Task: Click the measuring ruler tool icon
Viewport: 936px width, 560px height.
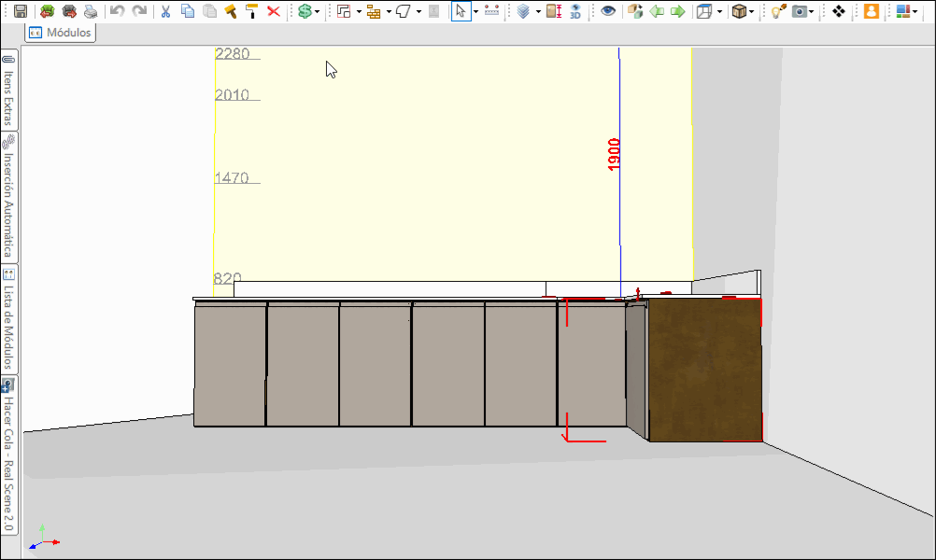Action: (x=492, y=11)
